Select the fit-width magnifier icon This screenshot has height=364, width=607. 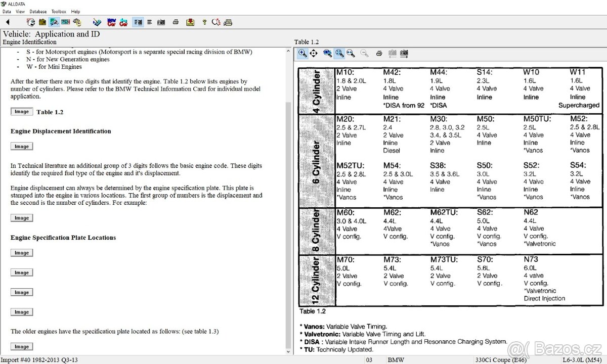[351, 53]
